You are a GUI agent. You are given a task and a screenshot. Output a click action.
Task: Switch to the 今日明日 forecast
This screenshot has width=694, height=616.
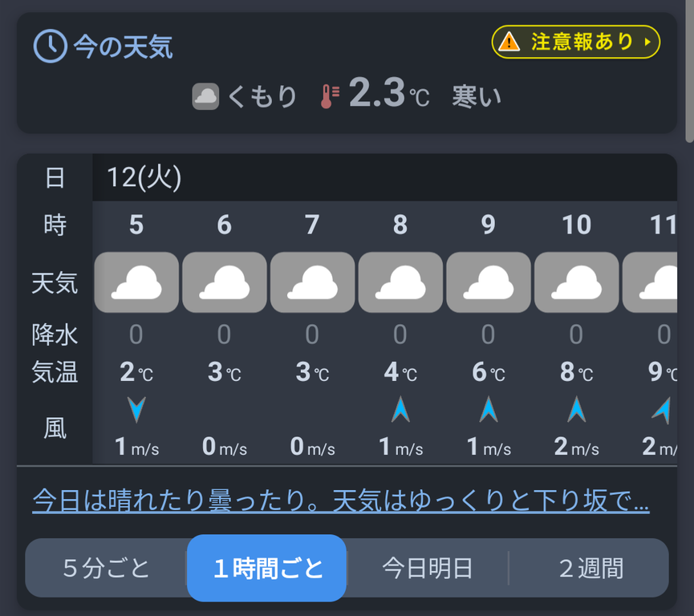[x=428, y=568]
